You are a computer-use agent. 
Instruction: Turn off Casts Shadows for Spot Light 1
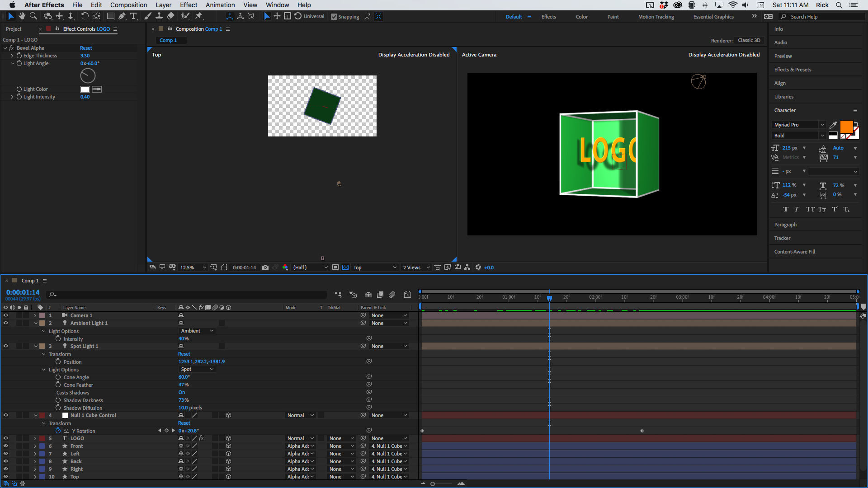(182, 392)
